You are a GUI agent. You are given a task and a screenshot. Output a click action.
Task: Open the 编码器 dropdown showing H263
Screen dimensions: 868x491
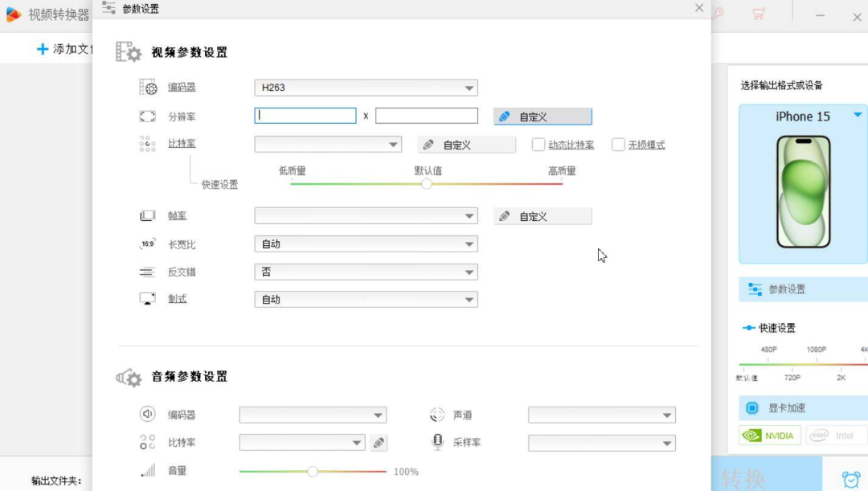(366, 87)
